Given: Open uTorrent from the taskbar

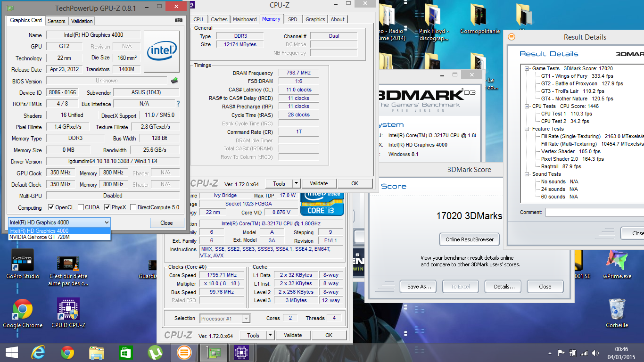Looking at the screenshot, I should click(x=155, y=353).
